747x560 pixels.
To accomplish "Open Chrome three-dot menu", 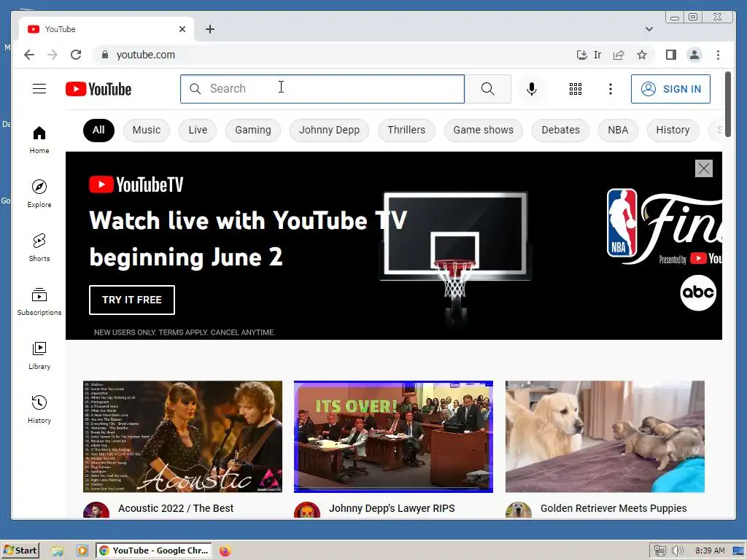I will tap(718, 55).
